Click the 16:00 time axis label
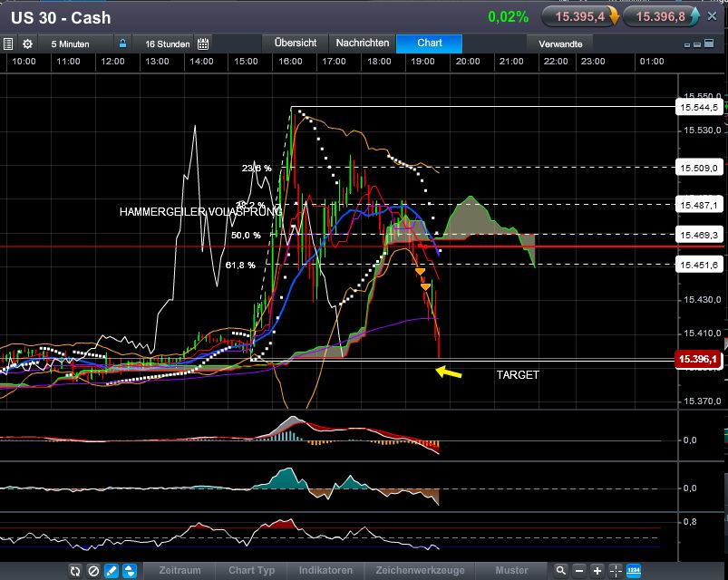This screenshot has width=728, height=580. point(290,62)
